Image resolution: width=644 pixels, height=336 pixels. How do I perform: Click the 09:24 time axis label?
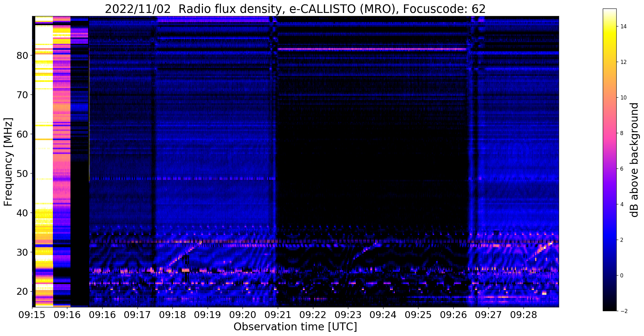[383, 315]
